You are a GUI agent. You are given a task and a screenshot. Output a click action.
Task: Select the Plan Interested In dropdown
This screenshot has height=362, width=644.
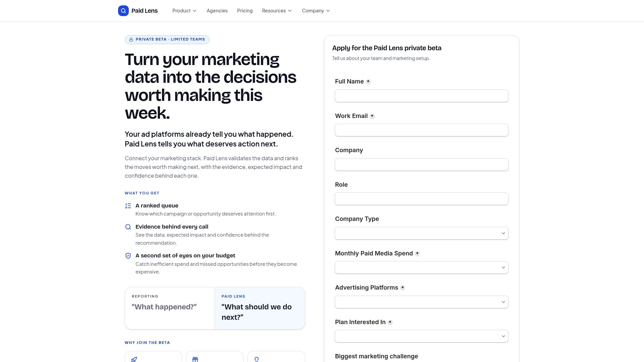click(x=422, y=336)
